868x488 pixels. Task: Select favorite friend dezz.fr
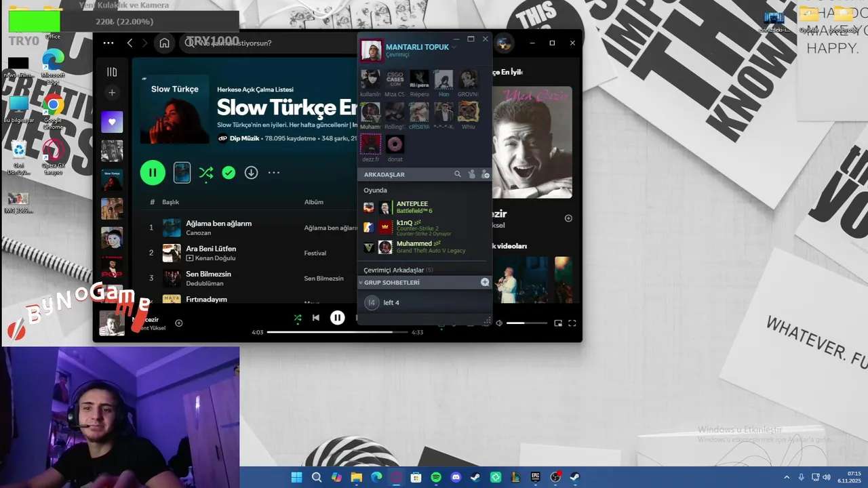(370, 148)
